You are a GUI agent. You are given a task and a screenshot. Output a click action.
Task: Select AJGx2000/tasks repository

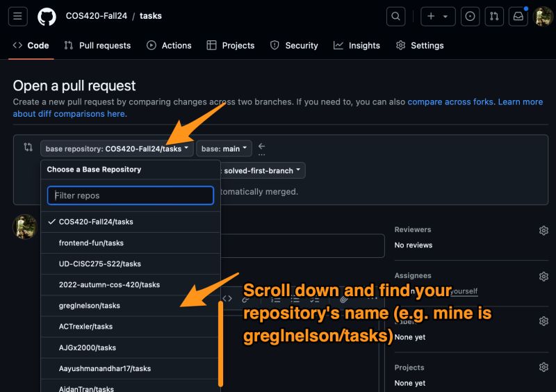(131, 348)
